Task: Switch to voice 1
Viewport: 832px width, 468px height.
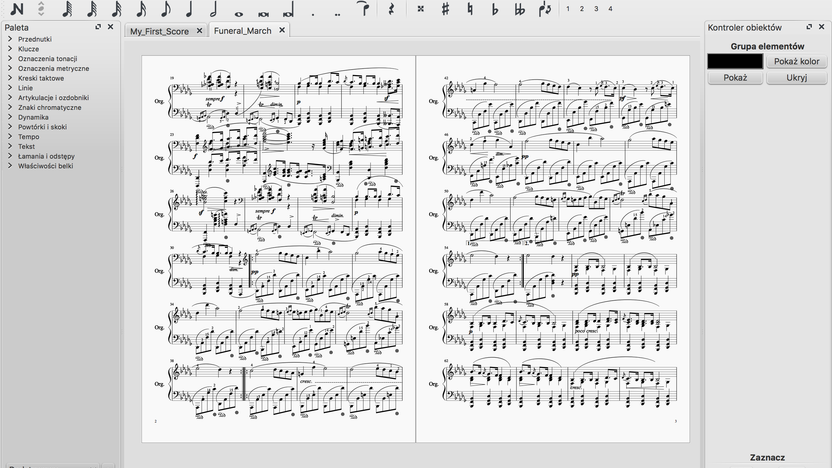Action: [568, 8]
